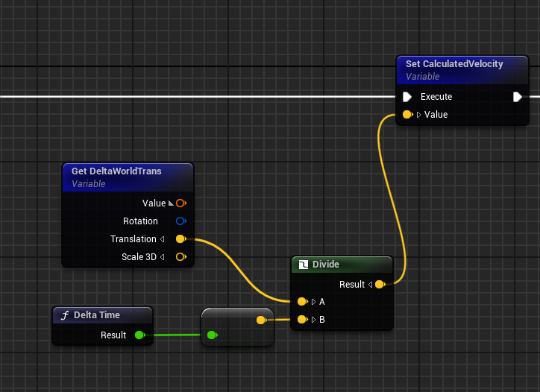This screenshot has height=392, width=540.
Task: Click the A input pin on Divide
Action: [302, 302]
